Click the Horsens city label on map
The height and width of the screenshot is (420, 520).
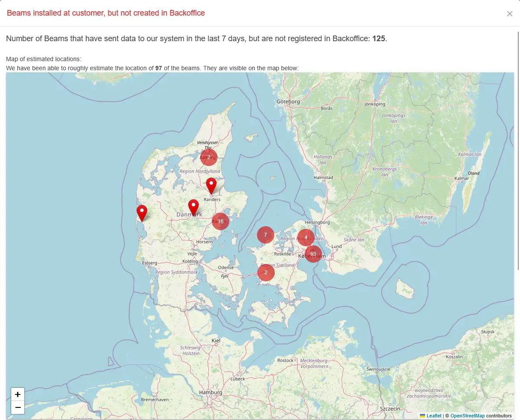click(205, 241)
